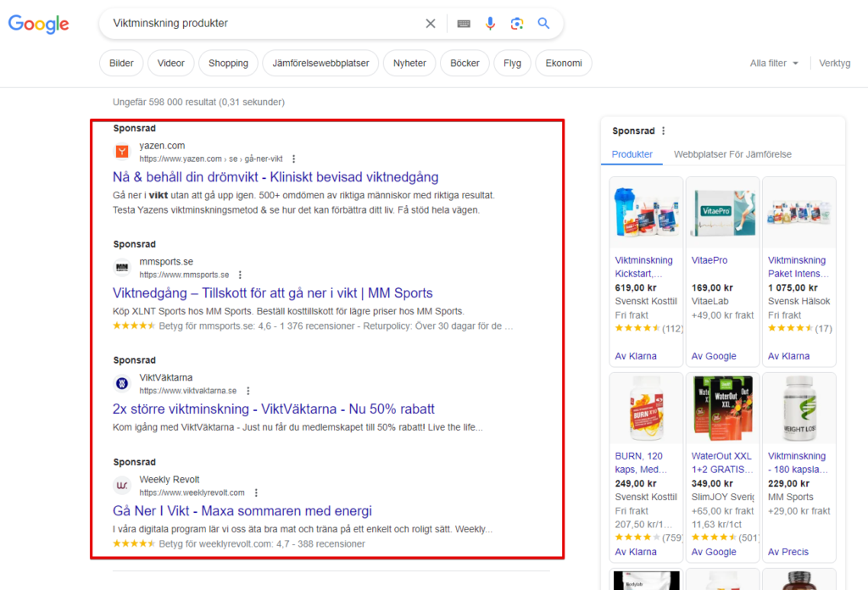
Task: Click 'Av Google' under WaterOut XXL
Action: (714, 553)
